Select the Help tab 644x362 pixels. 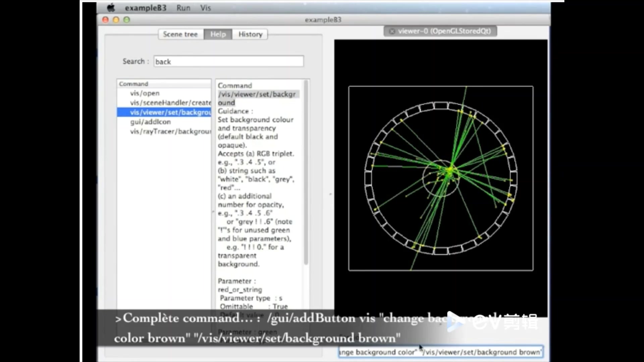tap(218, 34)
